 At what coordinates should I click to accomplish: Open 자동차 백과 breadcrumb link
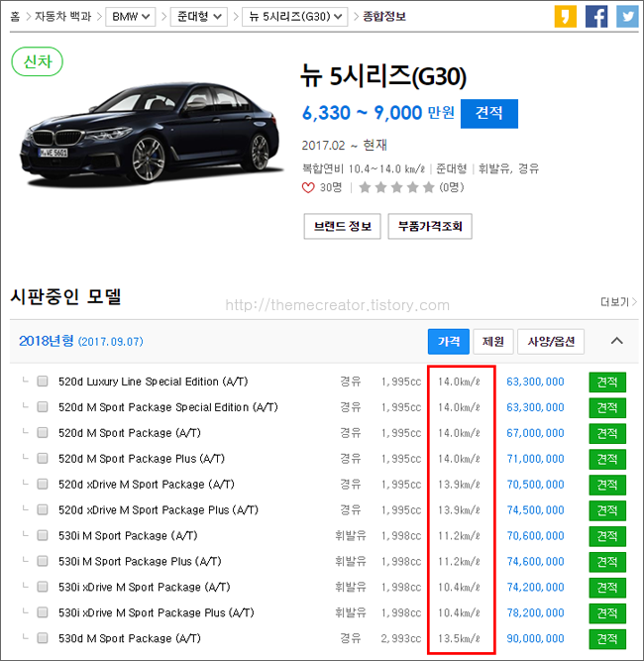coord(62,17)
